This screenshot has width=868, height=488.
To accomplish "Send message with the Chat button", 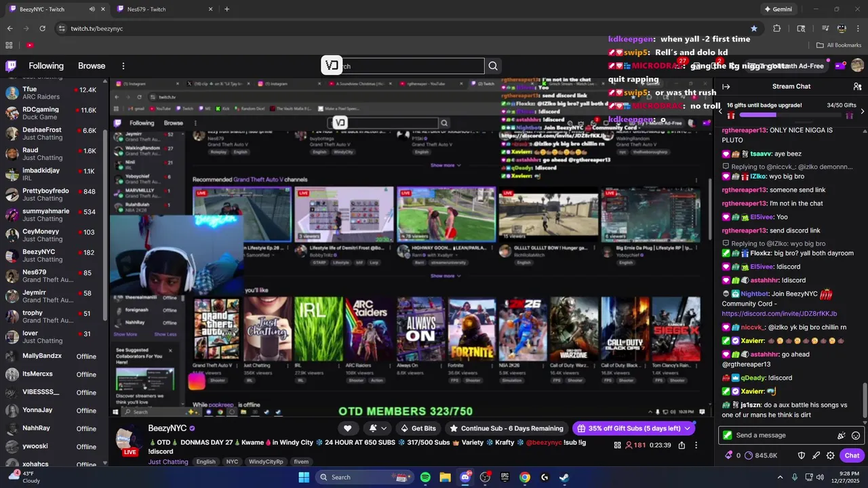I will click(852, 455).
